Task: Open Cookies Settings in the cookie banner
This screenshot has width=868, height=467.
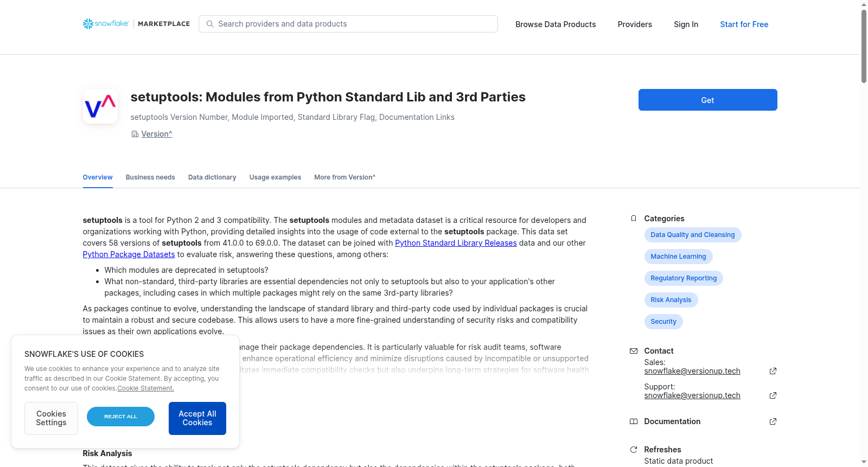Action: click(51, 418)
